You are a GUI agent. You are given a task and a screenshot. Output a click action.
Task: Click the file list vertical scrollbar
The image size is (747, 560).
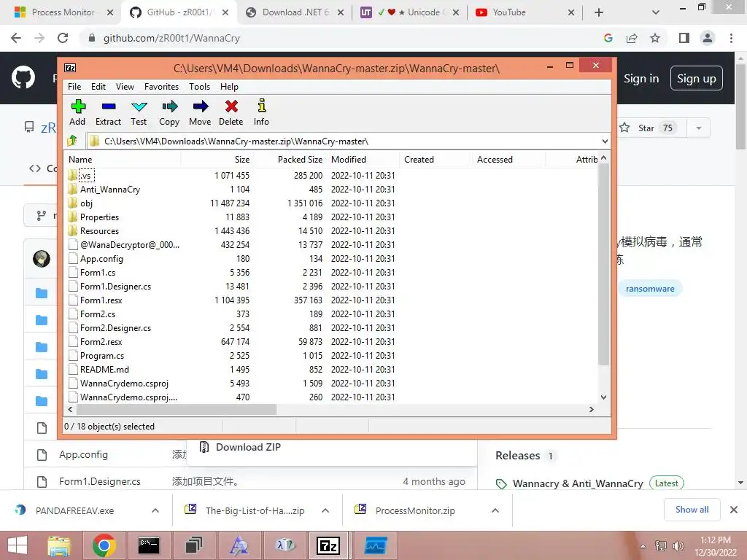tap(603, 264)
